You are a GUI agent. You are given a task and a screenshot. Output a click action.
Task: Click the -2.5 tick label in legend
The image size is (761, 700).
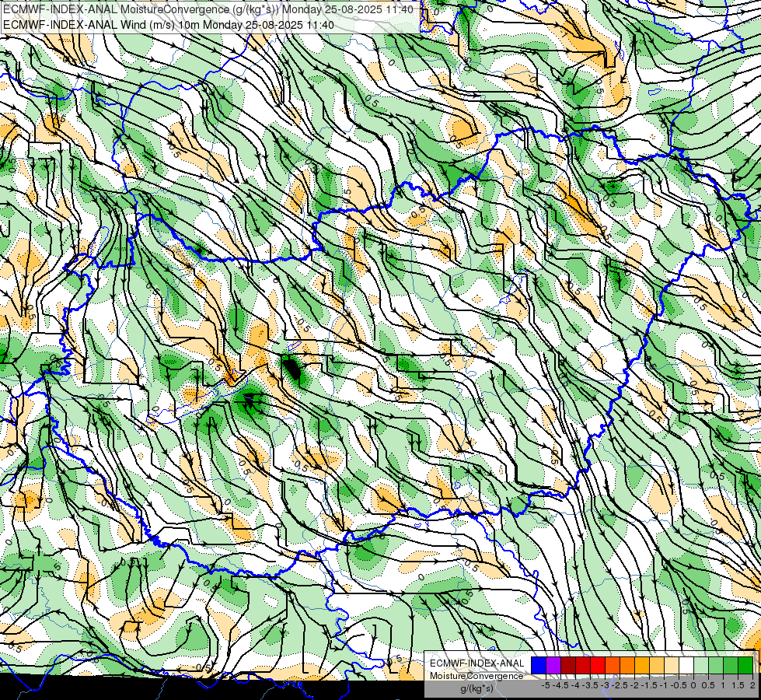620,685
